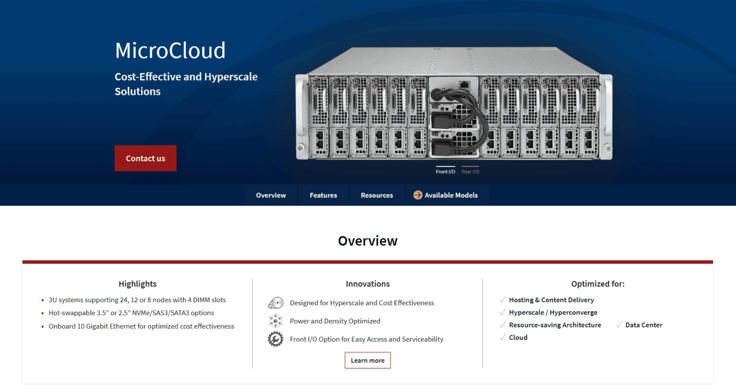Screen dimensions: 736x390
Task: Click the Available Models link text
Action: [x=451, y=195]
